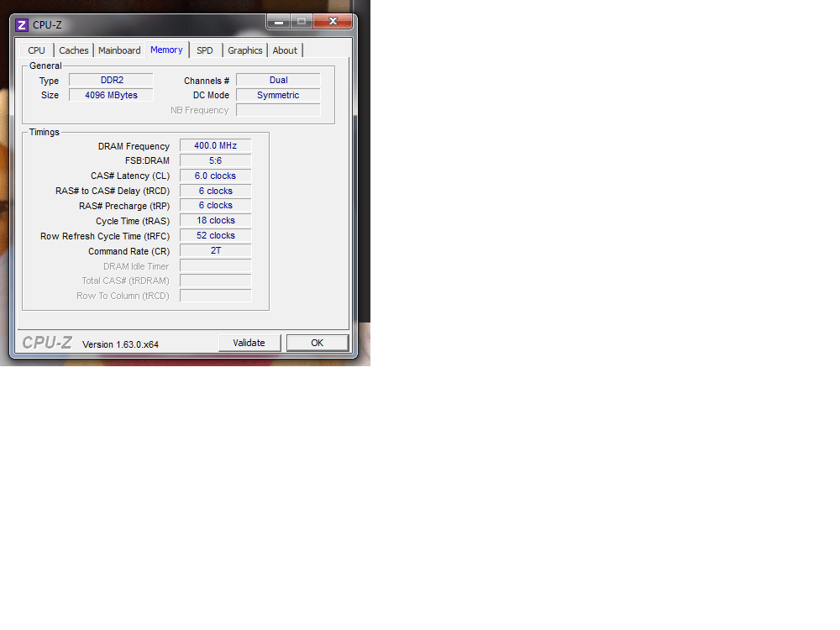Click the tRCD value 6 clocks

click(x=215, y=191)
